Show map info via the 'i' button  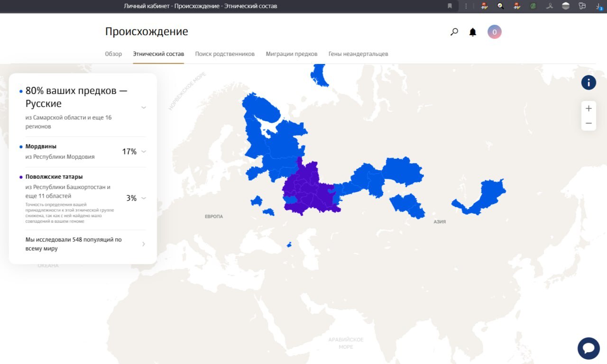(589, 82)
